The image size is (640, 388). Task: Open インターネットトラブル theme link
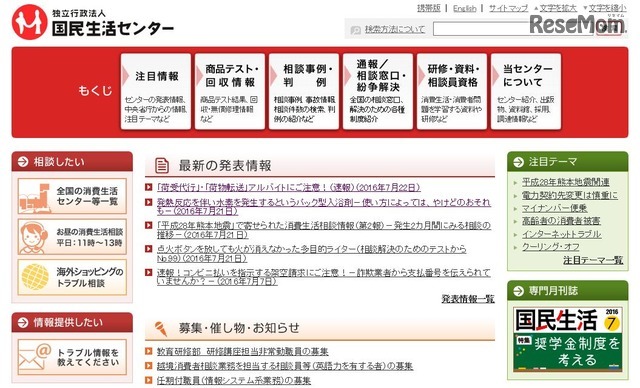(562, 234)
